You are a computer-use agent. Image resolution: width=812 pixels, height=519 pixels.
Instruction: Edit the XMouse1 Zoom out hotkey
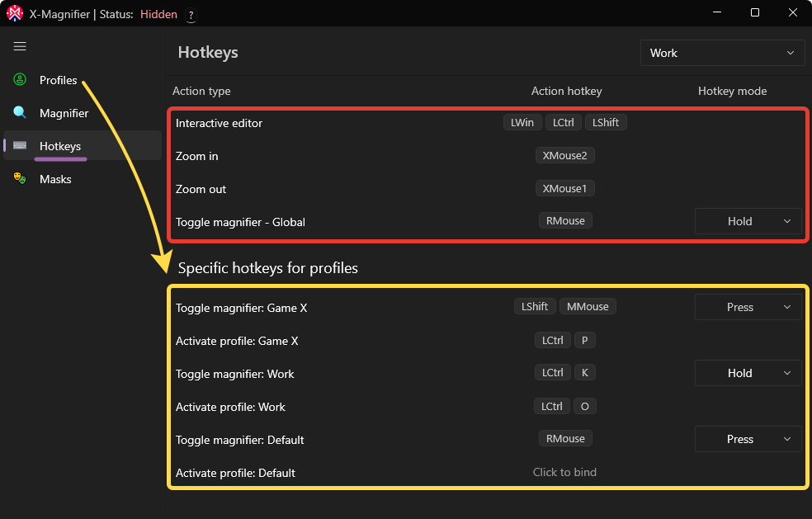(x=564, y=188)
